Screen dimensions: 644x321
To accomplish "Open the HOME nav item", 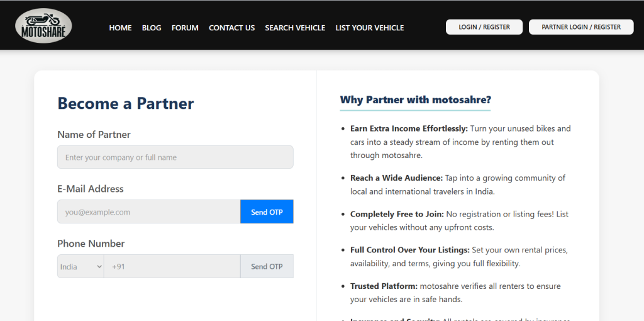I will coord(120,28).
